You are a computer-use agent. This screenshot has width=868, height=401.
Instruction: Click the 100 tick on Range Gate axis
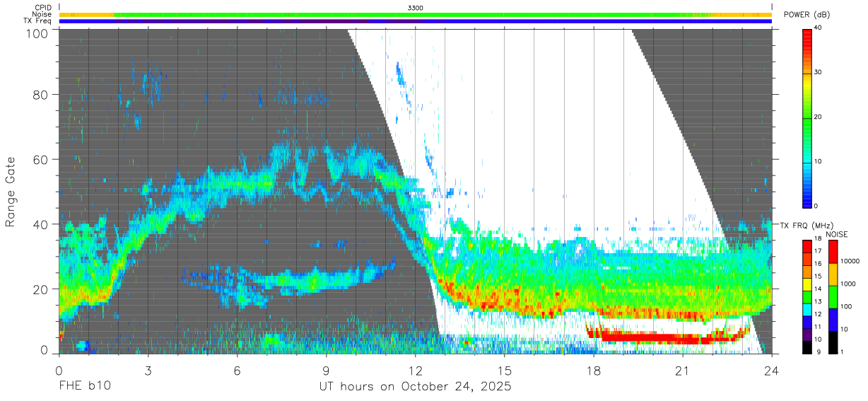38,33
